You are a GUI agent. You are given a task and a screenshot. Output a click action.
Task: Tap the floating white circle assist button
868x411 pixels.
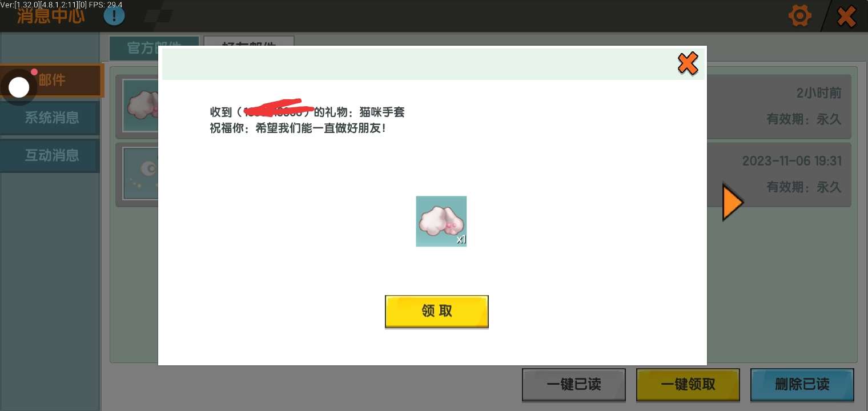coord(19,88)
